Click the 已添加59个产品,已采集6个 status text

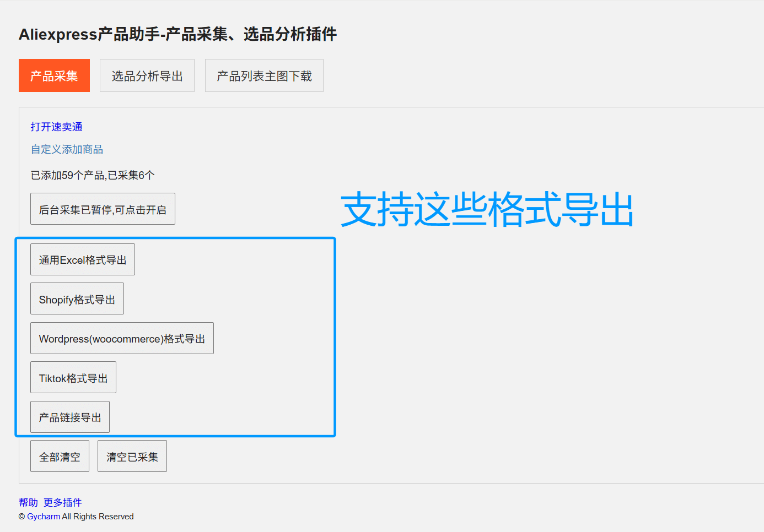pos(93,175)
